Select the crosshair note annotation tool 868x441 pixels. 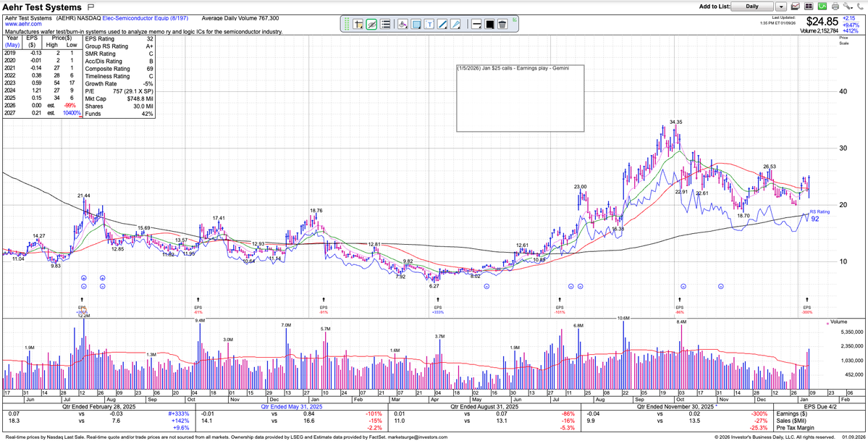[x=358, y=24]
